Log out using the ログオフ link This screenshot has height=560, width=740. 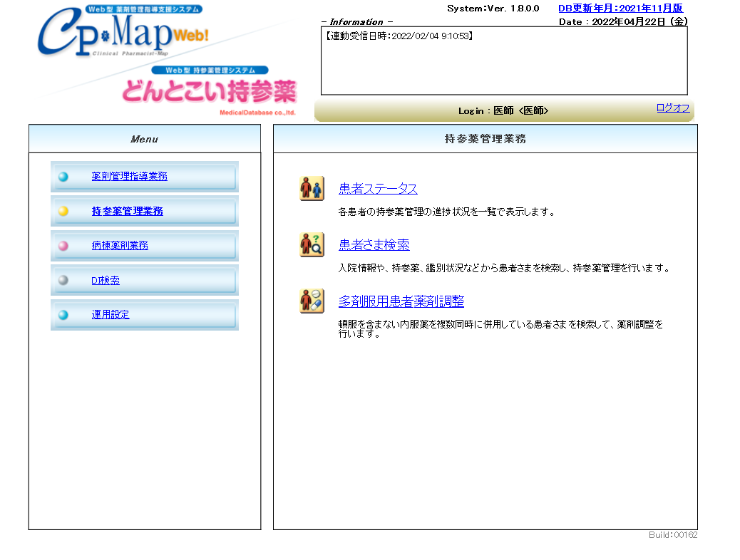672,108
